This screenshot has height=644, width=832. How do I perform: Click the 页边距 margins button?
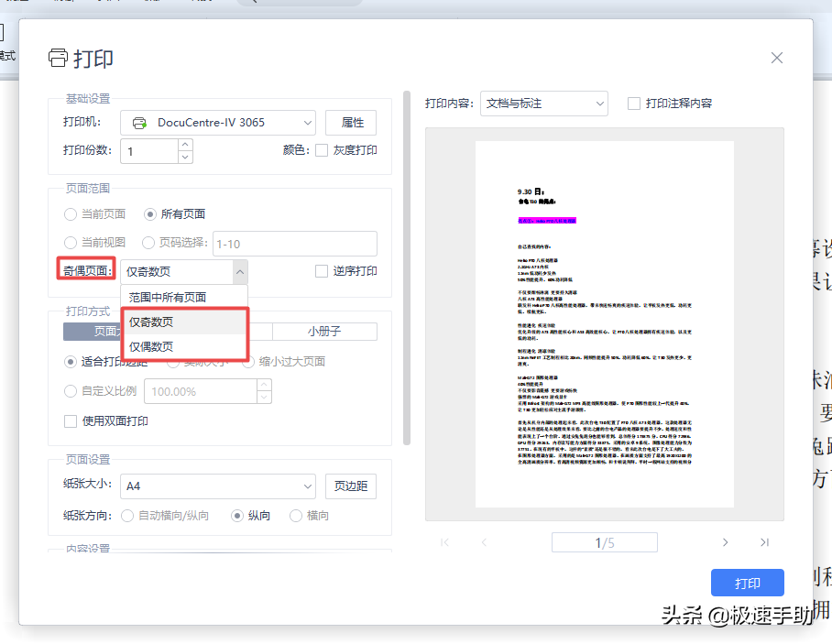pos(351,486)
